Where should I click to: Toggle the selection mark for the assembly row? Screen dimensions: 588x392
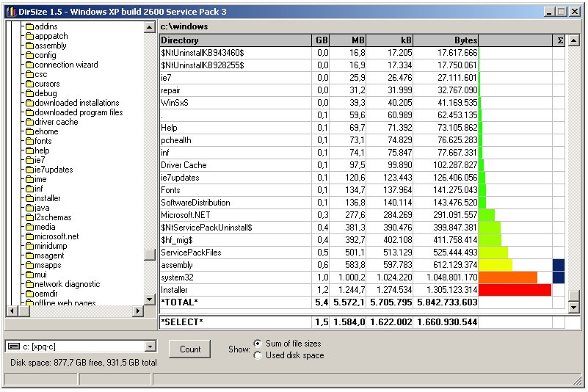(x=559, y=265)
